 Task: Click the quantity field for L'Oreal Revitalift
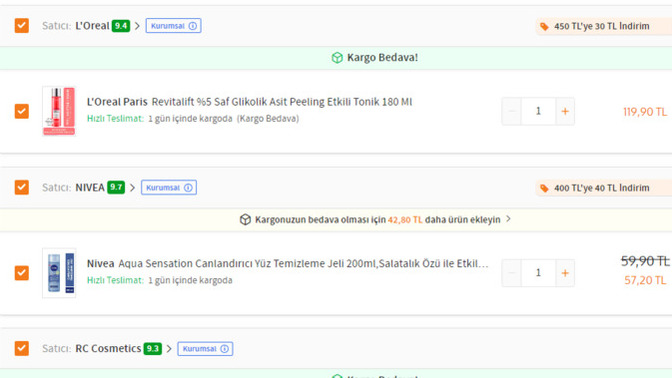538,111
